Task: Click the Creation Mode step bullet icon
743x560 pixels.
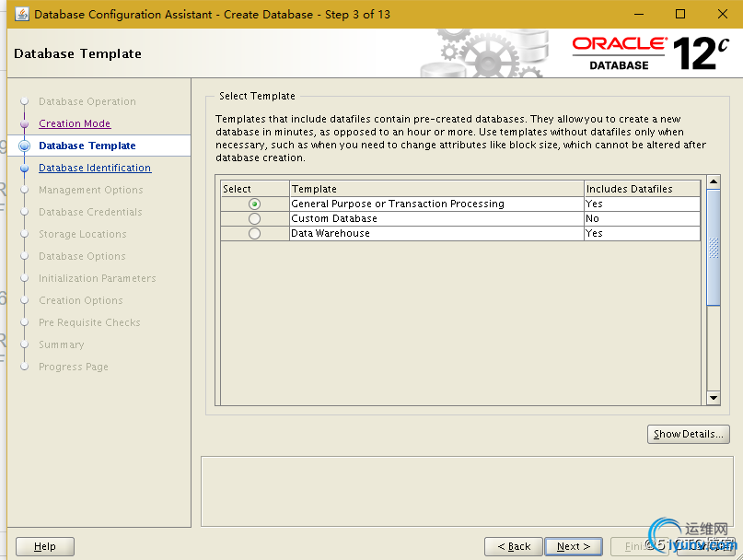Action: pyautogui.click(x=25, y=123)
